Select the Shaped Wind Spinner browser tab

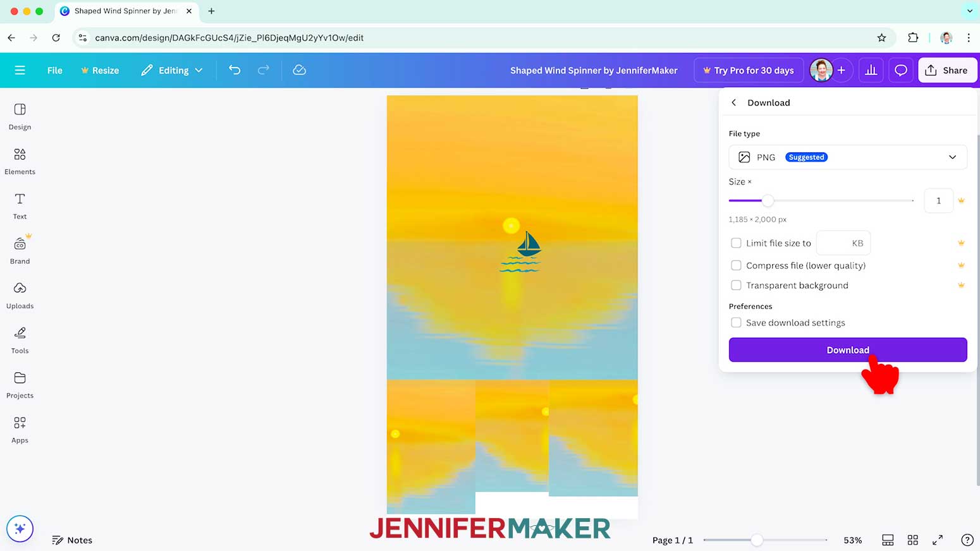[126, 11]
